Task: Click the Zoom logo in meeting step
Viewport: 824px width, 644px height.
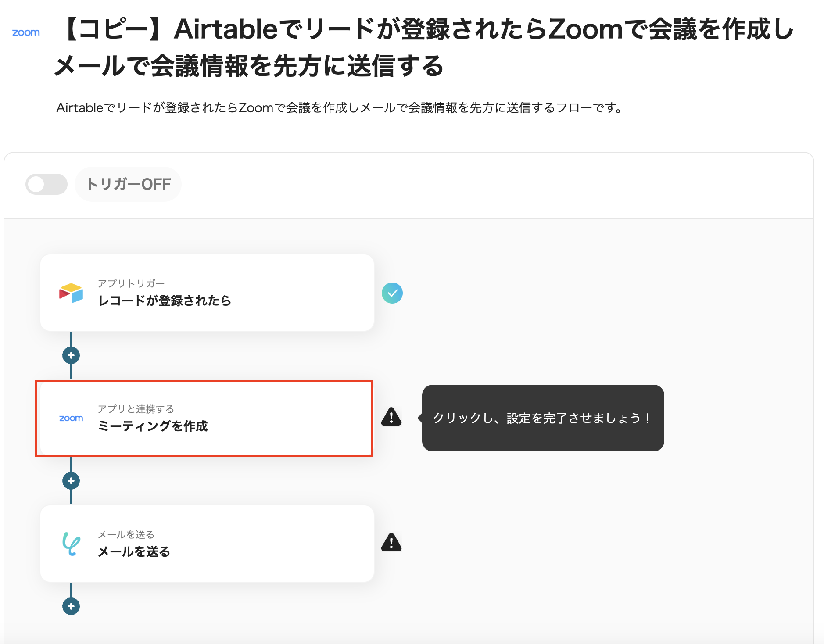Action: [71, 419]
